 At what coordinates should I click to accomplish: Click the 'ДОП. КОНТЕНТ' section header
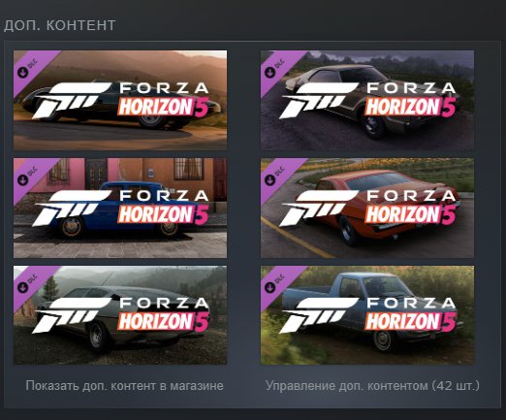pos(59,25)
